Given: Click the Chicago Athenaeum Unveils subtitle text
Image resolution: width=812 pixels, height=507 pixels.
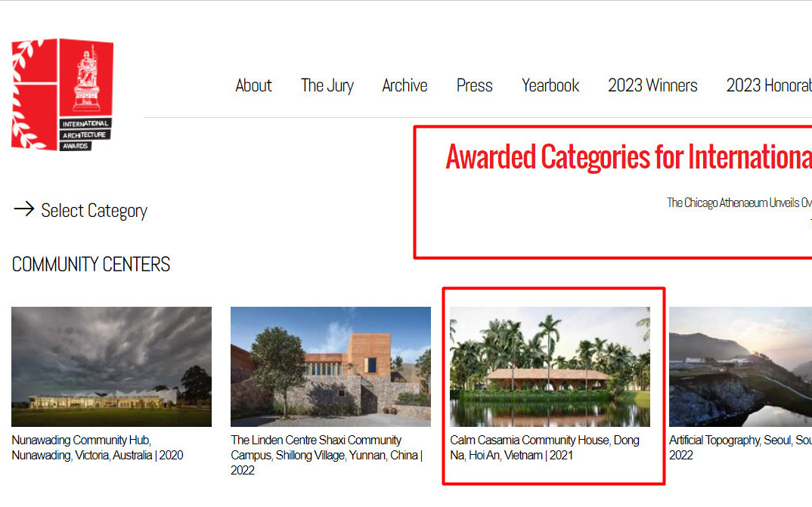Looking at the screenshot, I should (x=739, y=202).
